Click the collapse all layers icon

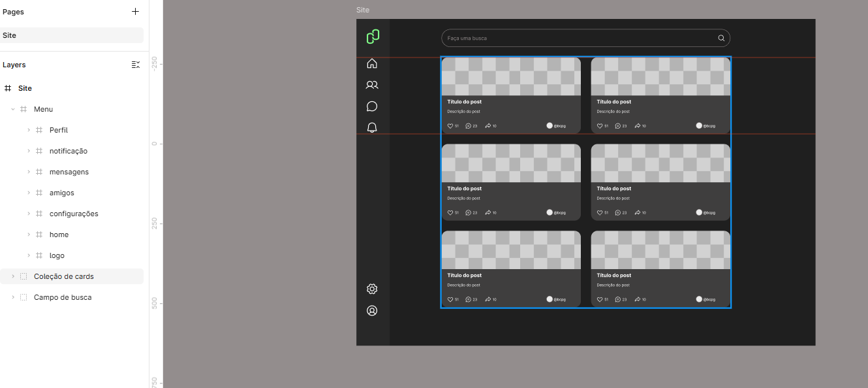(x=135, y=65)
